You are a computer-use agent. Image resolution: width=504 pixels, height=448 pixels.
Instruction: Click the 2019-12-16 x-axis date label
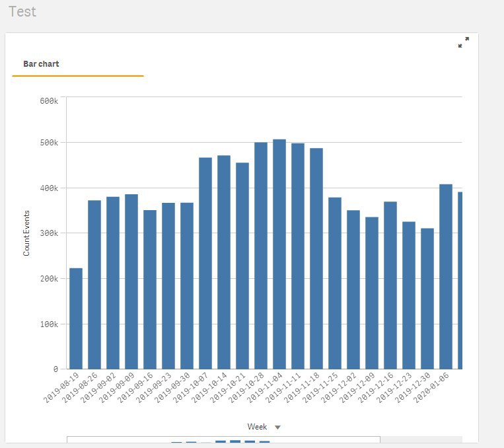click(x=375, y=388)
